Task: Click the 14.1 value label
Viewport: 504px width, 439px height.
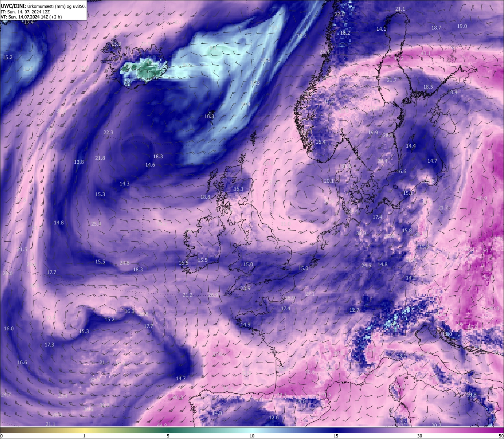Action: click(381, 29)
